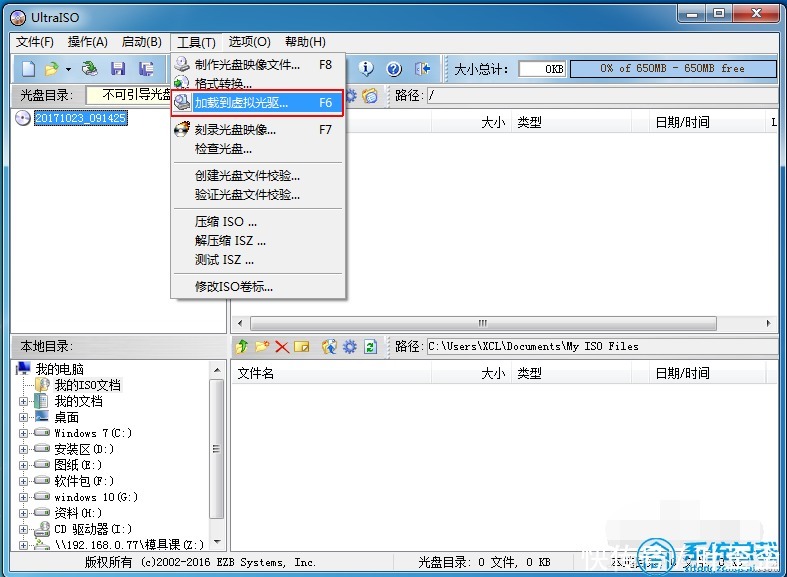The width and height of the screenshot is (787, 577).
Task: Choose 修改ISO卷标... menu entry
Action: [x=257, y=287]
